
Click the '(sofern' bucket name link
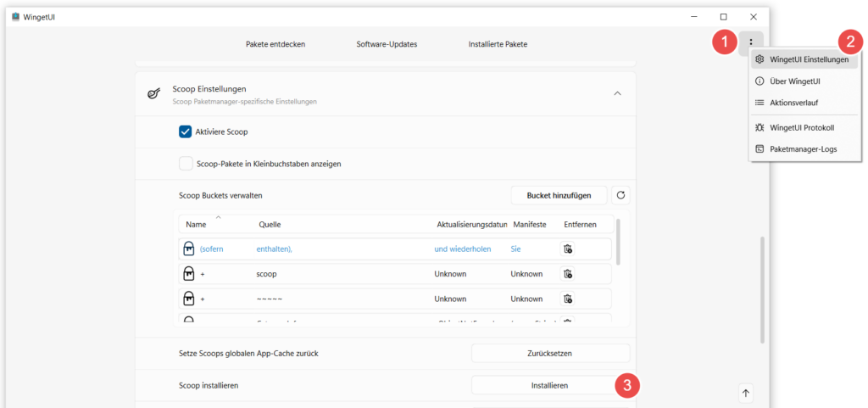pos(211,249)
